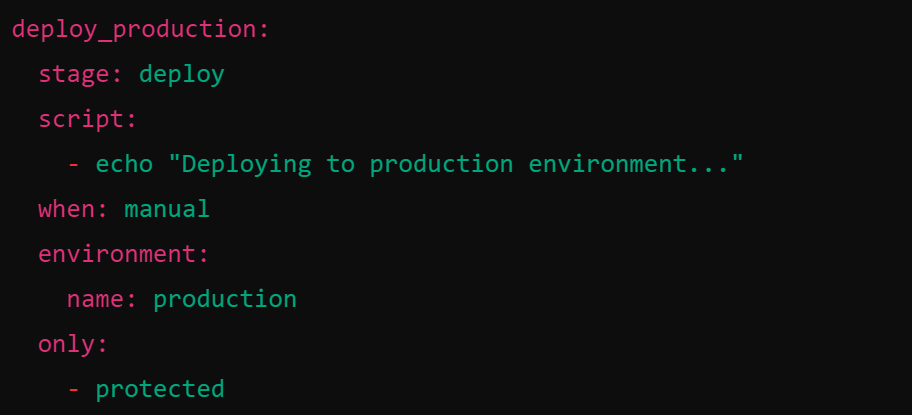This screenshot has width=912, height=415.
Task: Click the environment: key line
Action: point(123,254)
